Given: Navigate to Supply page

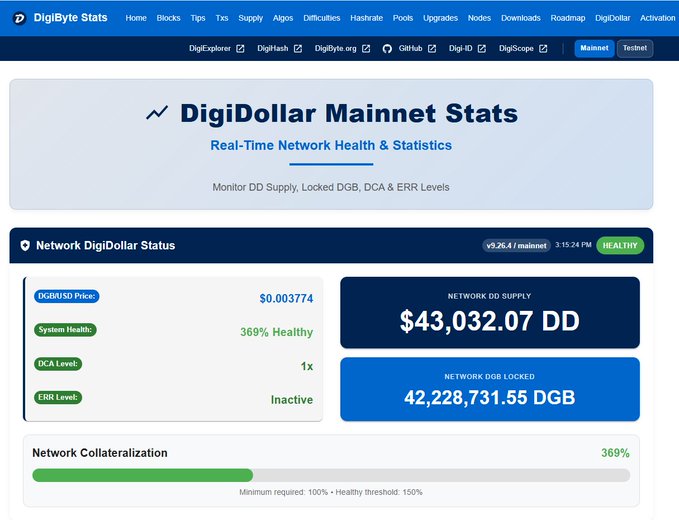Looking at the screenshot, I should (x=251, y=18).
